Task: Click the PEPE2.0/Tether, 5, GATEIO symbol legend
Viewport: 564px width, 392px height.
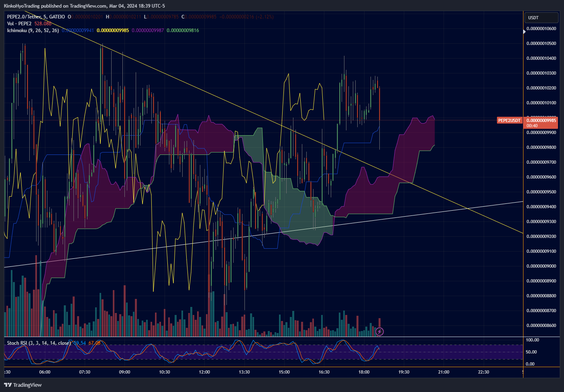Action: tap(36, 17)
